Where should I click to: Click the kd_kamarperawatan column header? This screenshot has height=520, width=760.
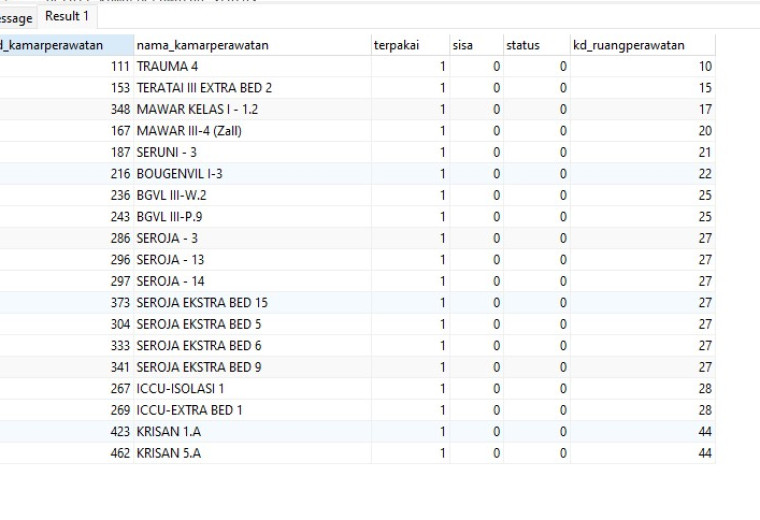click(x=66, y=45)
